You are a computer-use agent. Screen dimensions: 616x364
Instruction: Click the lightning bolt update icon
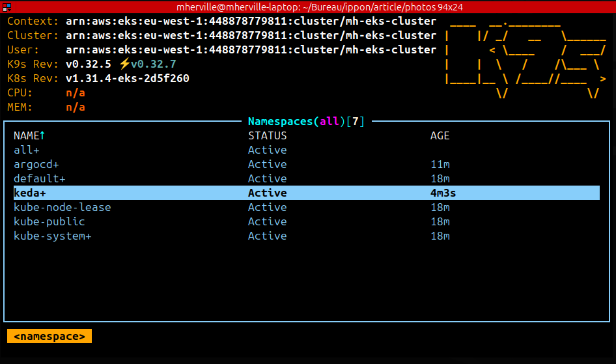point(124,64)
